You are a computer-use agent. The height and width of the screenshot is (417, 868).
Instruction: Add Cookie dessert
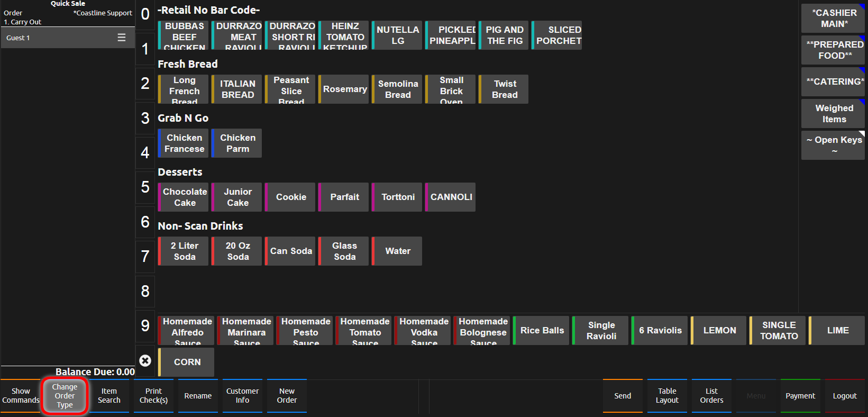(x=290, y=197)
